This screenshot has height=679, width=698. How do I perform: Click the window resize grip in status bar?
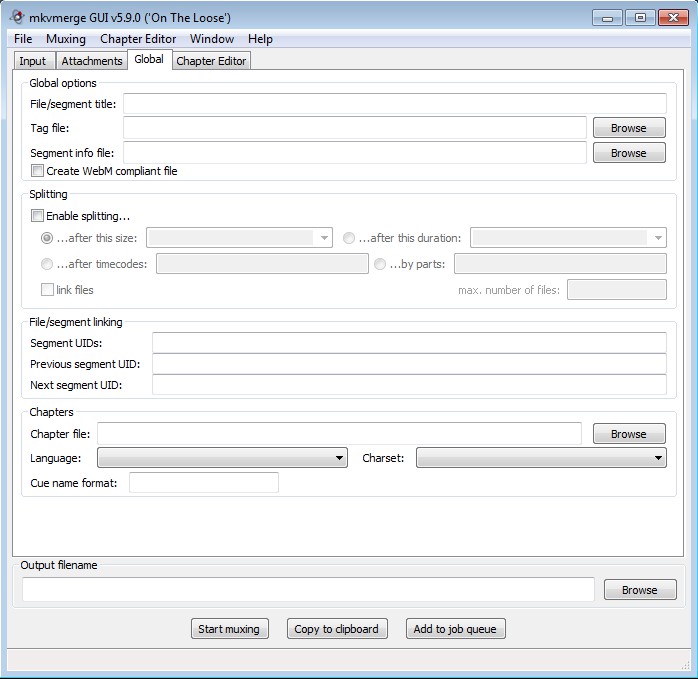click(685, 665)
